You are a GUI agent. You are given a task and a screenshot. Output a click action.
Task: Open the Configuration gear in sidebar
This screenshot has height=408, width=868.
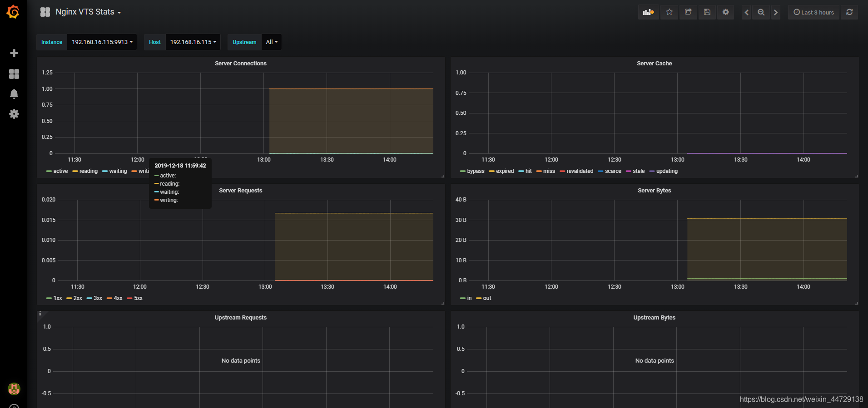coord(14,114)
